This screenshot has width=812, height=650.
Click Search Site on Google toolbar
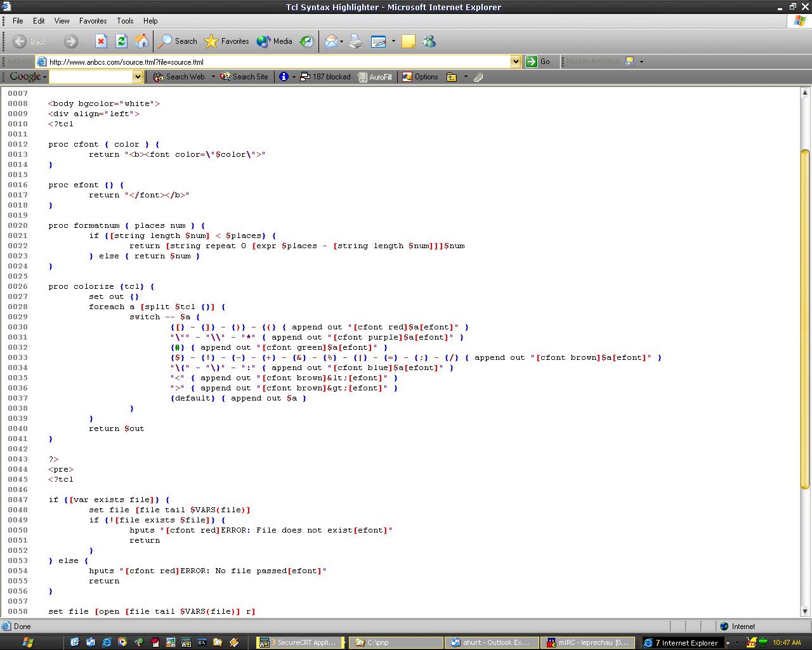coord(244,77)
